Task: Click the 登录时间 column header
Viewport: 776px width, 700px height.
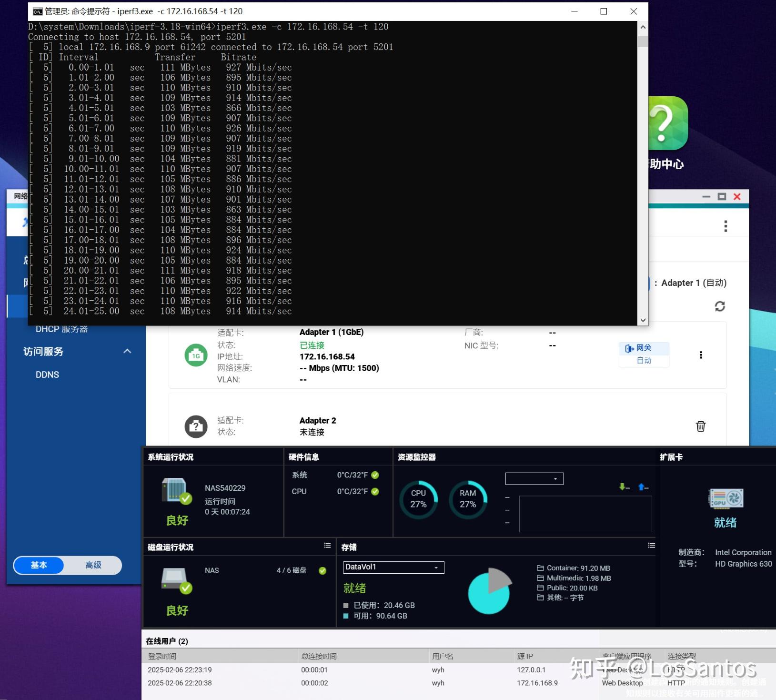Action: 162,656
